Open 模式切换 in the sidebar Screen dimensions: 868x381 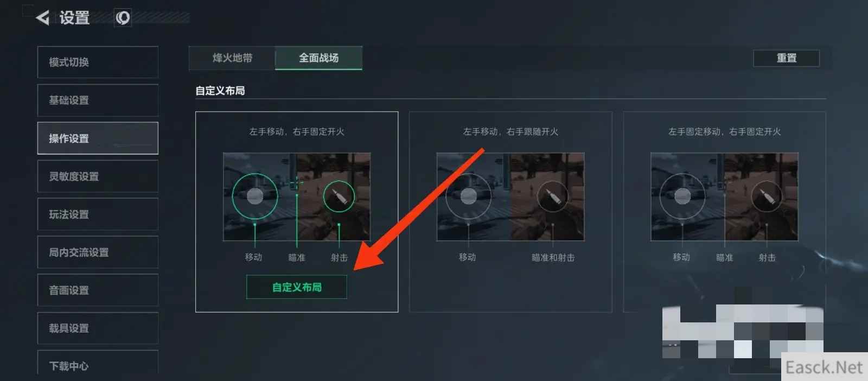[98, 62]
